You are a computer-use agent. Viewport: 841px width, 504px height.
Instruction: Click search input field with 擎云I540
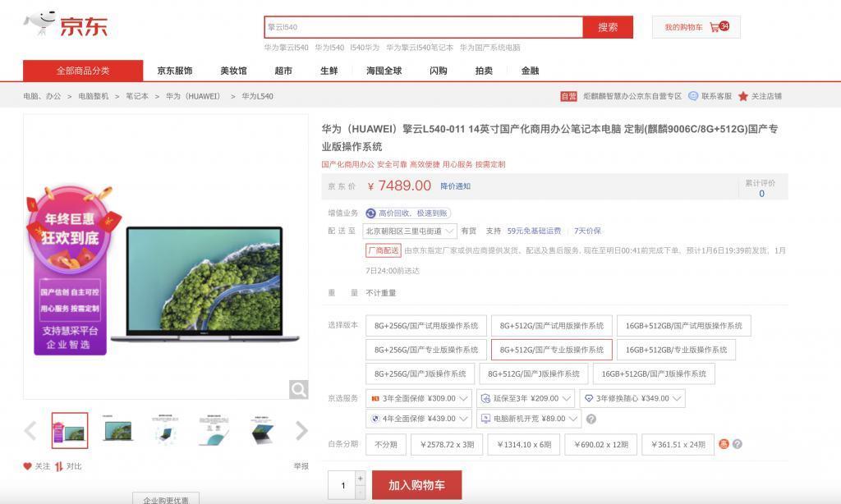(x=424, y=27)
